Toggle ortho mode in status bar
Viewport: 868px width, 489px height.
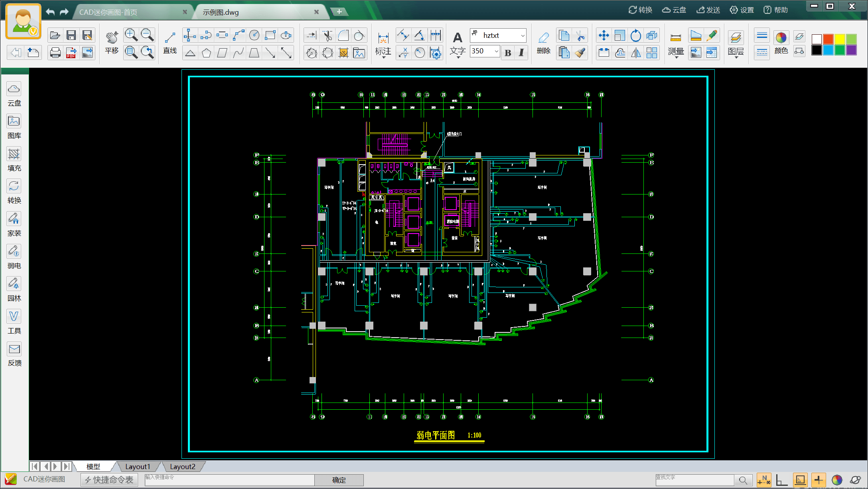click(x=781, y=480)
